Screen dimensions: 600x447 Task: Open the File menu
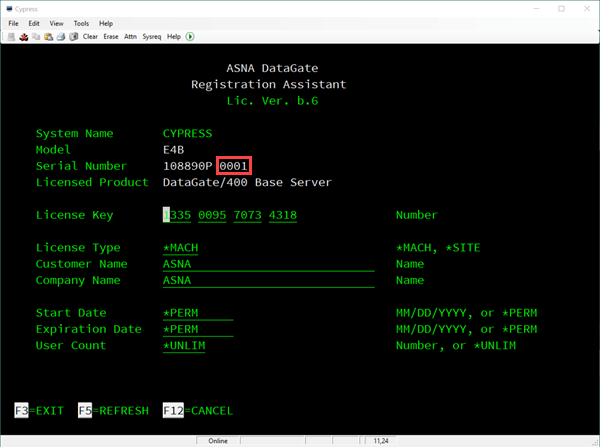[13, 23]
